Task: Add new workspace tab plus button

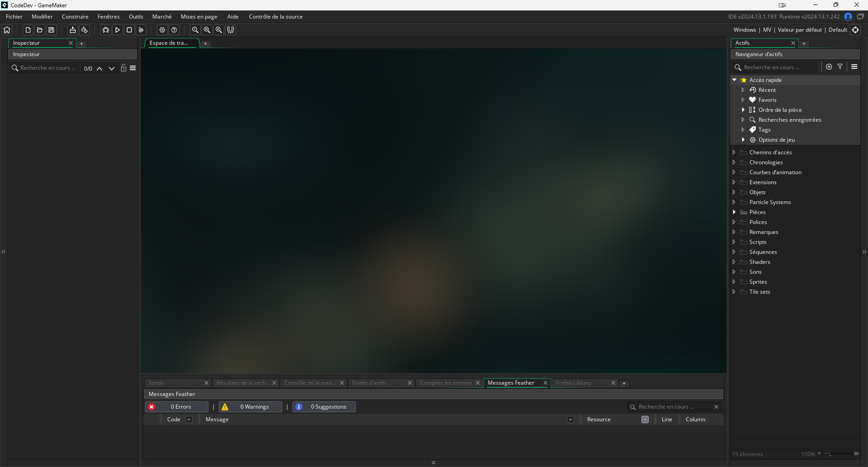Action: (205, 44)
